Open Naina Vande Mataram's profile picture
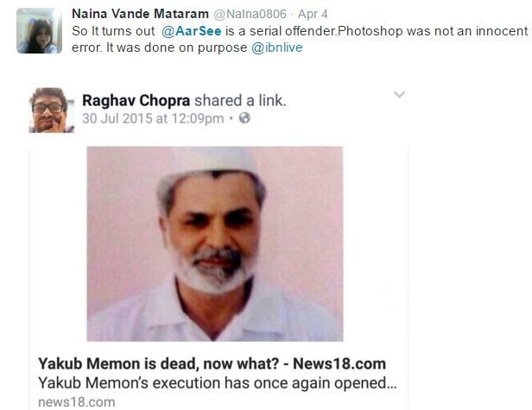This screenshot has height=410, width=532. [x=39, y=30]
